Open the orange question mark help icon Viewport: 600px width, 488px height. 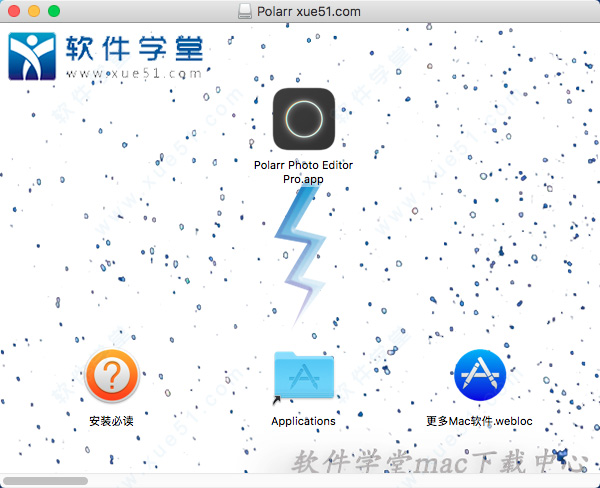pyautogui.click(x=112, y=375)
